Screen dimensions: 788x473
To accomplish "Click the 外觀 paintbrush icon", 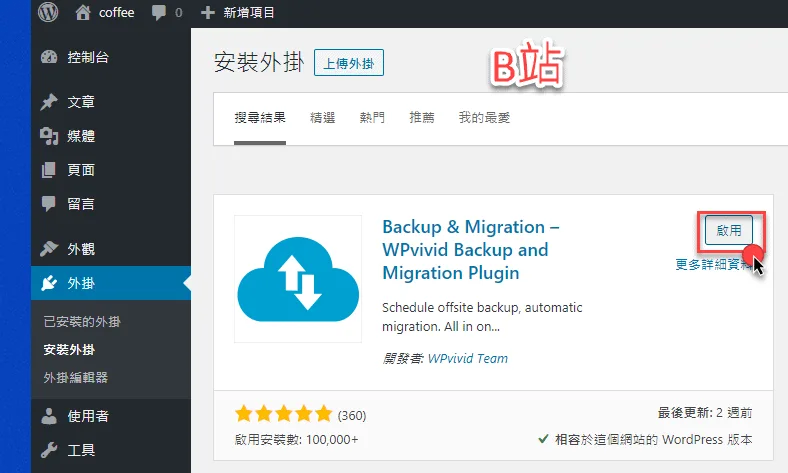I will click(49, 249).
